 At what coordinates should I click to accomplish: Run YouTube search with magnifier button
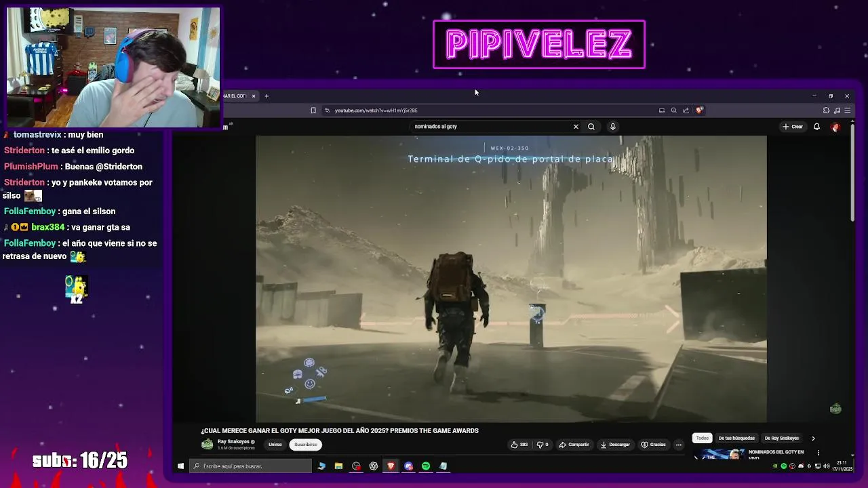pos(591,127)
